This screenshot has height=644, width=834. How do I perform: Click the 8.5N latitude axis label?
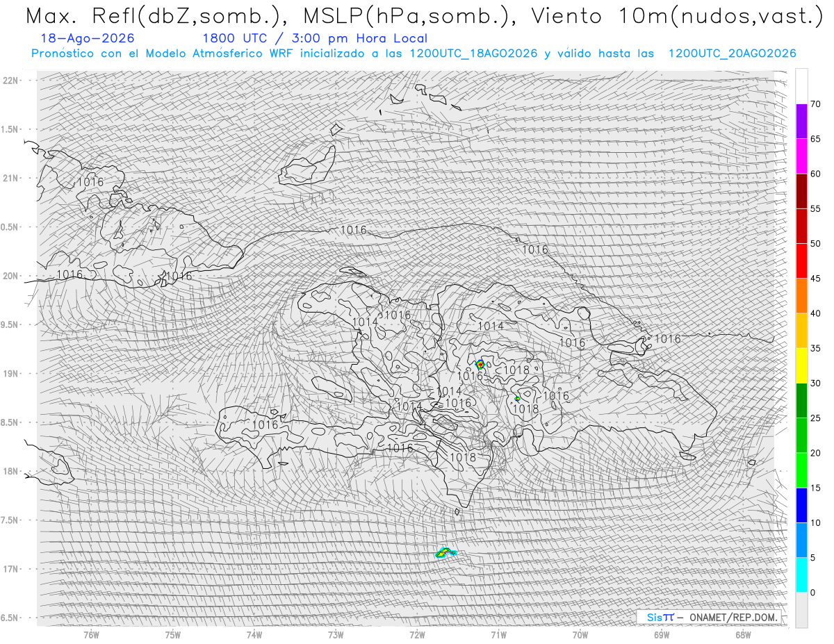click(x=10, y=422)
